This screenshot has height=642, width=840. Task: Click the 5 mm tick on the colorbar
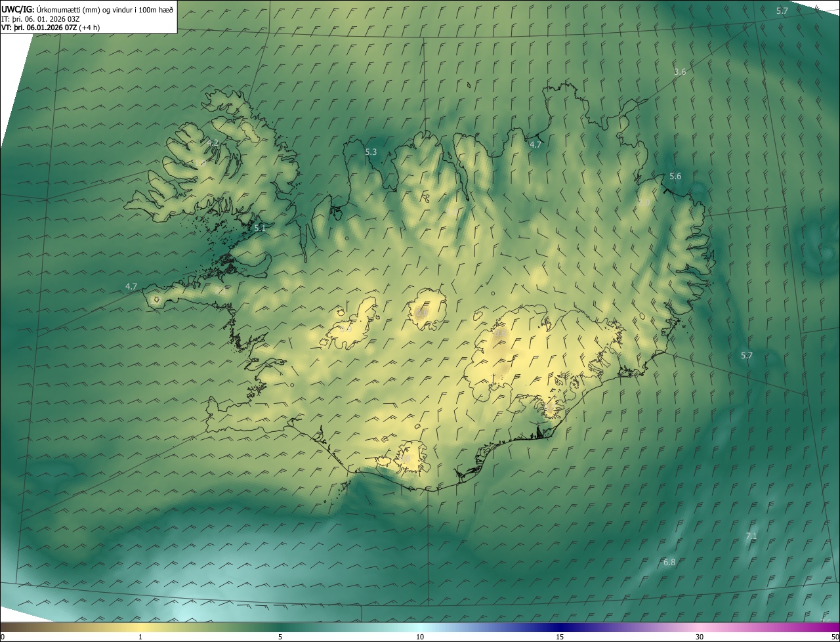point(280,637)
